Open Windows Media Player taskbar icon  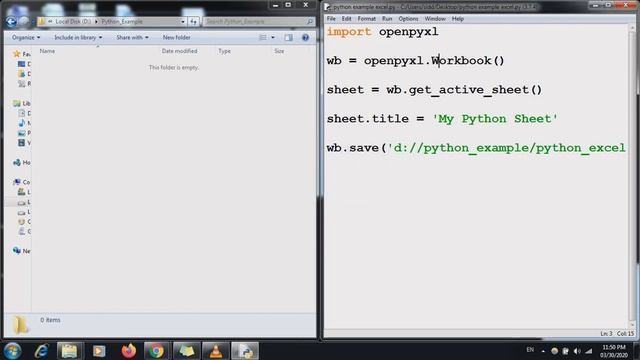pos(99,351)
